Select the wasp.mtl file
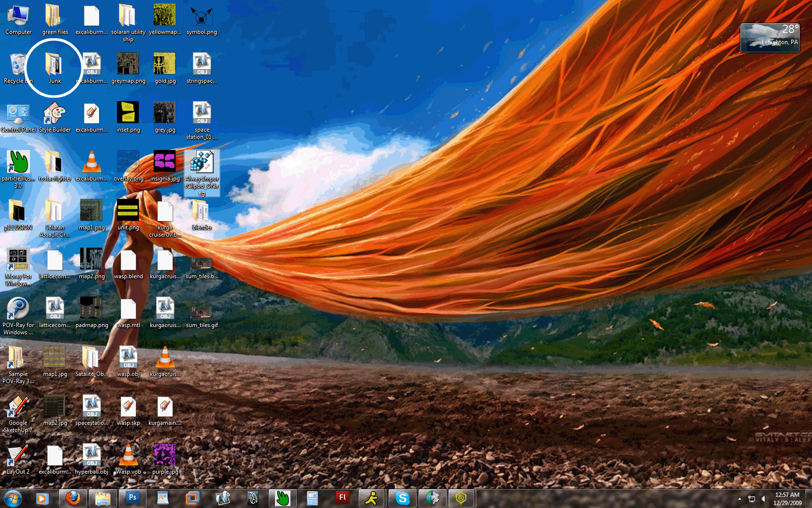Viewport: 812px width, 508px height. (128, 313)
